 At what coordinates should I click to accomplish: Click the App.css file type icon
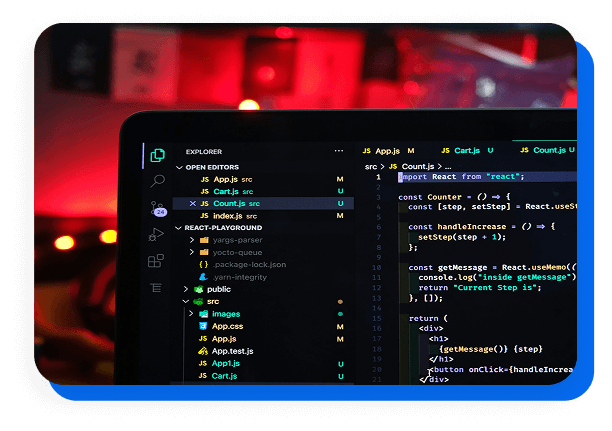tap(203, 326)
